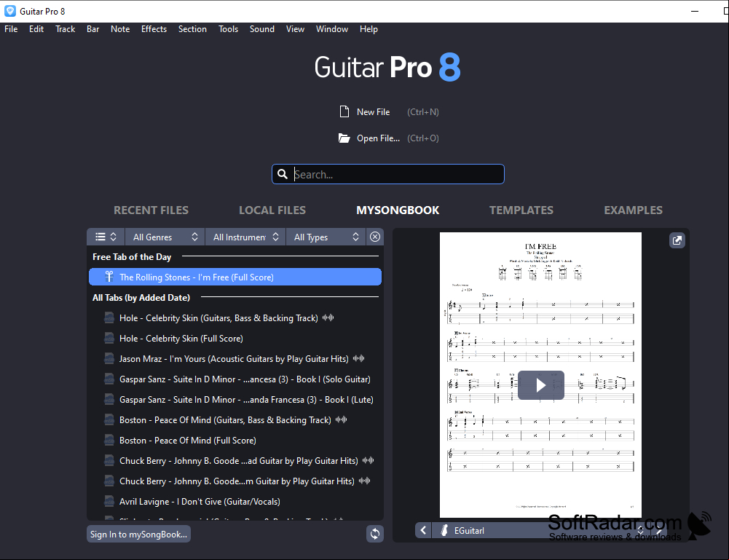This screenshot has width=729, height=560.
Task: Click Sign In to mySongBook... button
Action: pyautogui.click(x=138, y=534)
